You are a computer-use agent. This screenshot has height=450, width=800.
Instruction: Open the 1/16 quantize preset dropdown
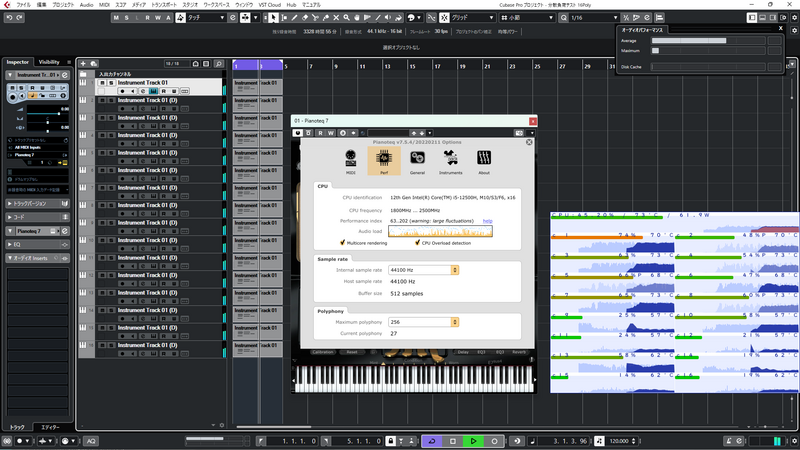click(593, 18)
